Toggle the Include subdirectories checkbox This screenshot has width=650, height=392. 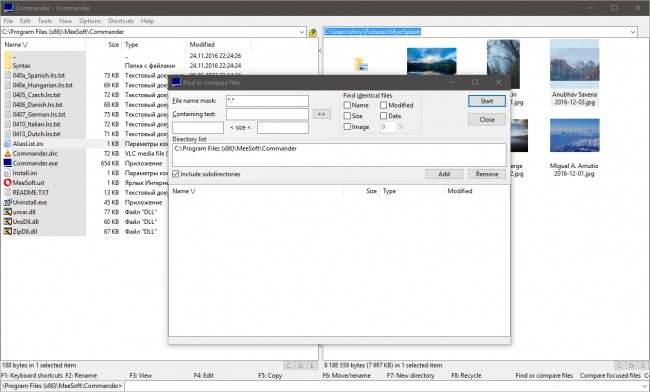(x=176, y=174)
